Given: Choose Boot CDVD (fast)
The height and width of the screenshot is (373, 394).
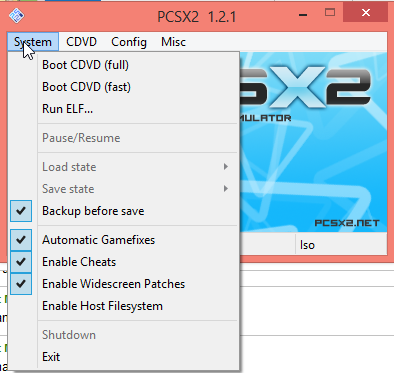Looking at the screenshot, I should pos(124,87).
